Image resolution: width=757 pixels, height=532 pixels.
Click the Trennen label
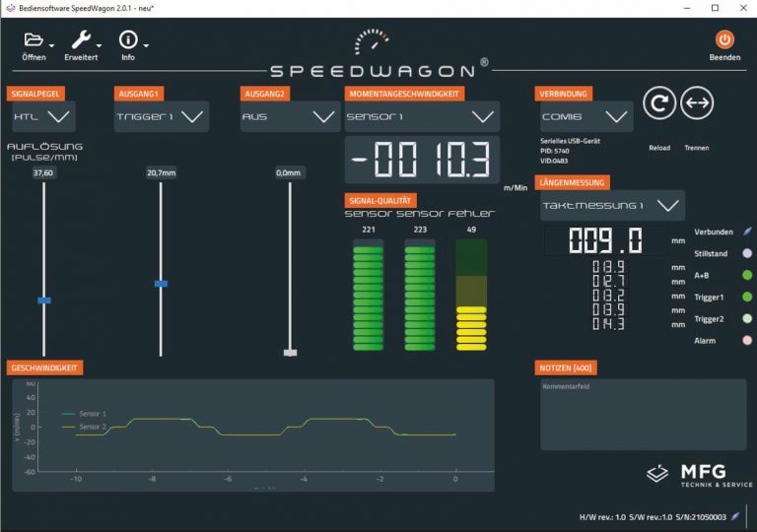pyautogui.click(x=697, y=148)
